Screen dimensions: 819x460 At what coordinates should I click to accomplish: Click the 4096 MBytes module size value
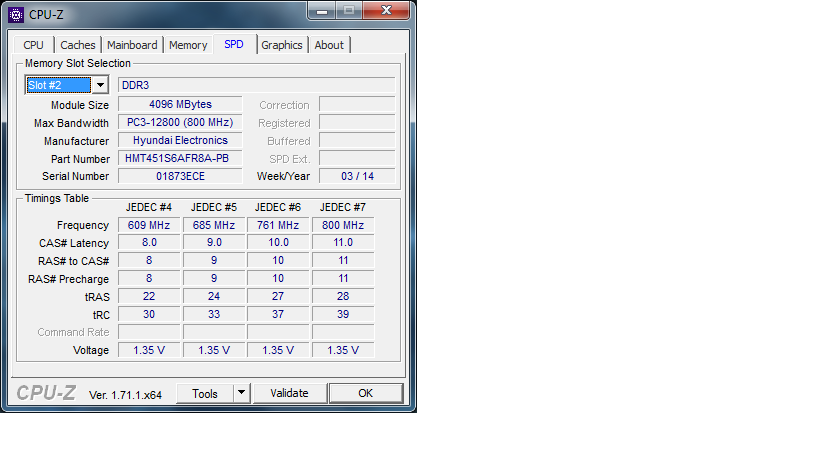tap(180, 104)
